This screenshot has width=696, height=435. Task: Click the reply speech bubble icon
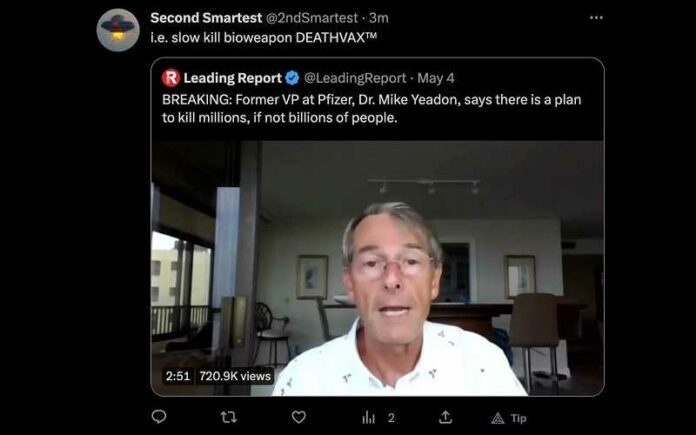[158, 417]
